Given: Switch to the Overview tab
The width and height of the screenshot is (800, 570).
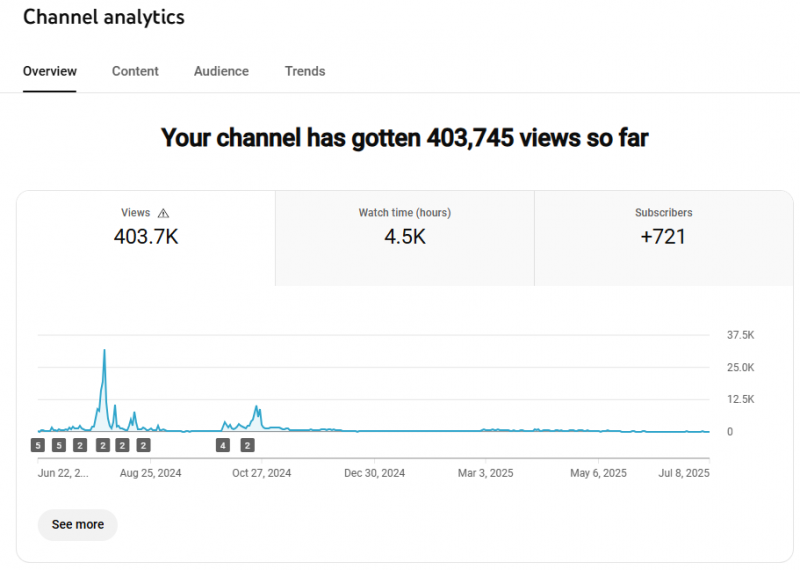Looking at the screenshot, I should 50,71.
